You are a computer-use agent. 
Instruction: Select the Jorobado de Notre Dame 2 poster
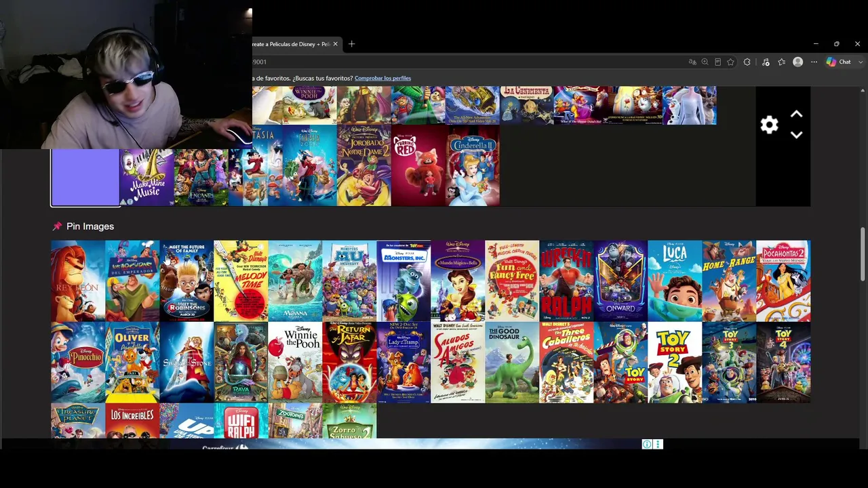point(364,165)
